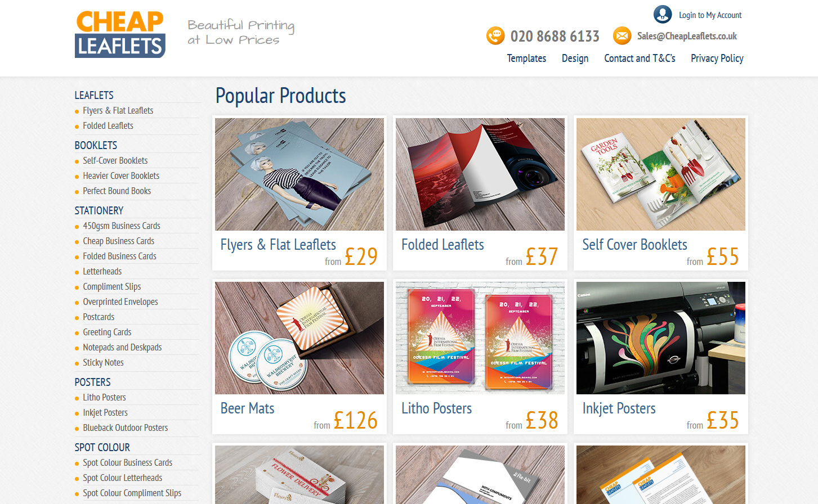Image resolution: width=818 pixels, height=504 pixels.
Task: Click the orange email envelope icon
Action: (622, 36)
